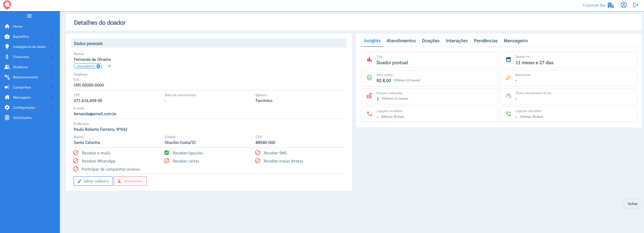
Task: Click the Relacionamento icon in sidebar
Action: click(x=7, y=77)
